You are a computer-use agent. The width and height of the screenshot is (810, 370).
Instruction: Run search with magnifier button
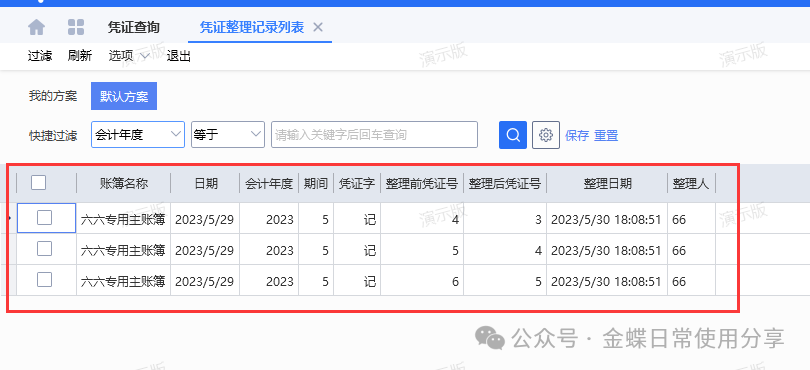coord(512,135)
